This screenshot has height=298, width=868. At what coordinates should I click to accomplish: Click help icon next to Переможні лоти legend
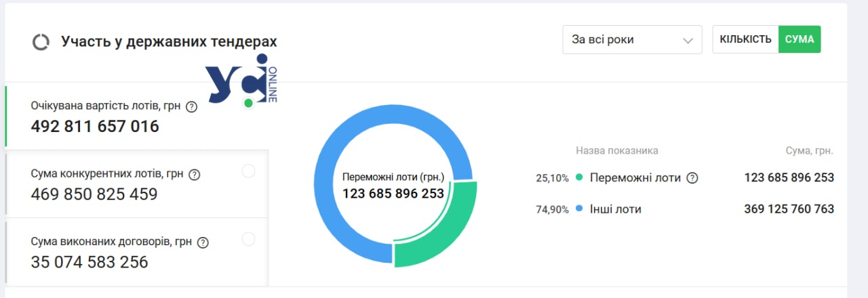[692, 178]
